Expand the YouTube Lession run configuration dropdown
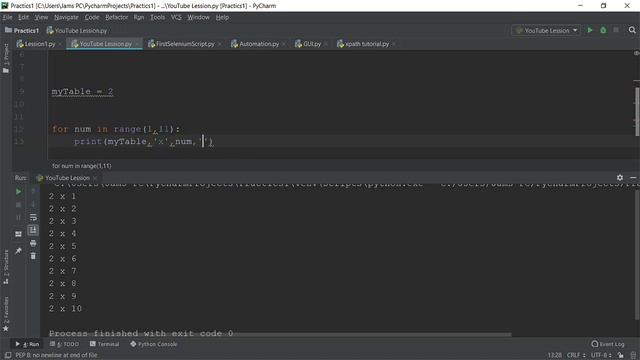 pyautogui.click(x=546, y=31)
